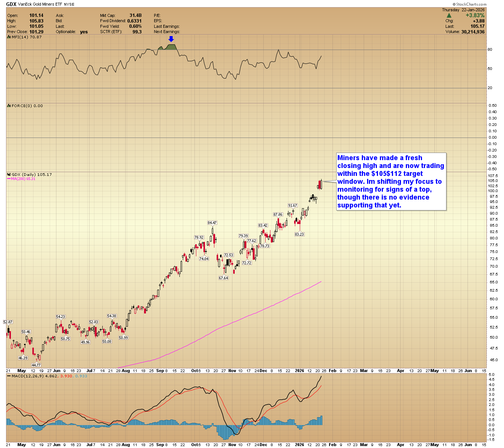Click the Chg value +3.88
The height and width of the screenshot is (448, 504).
478,21
